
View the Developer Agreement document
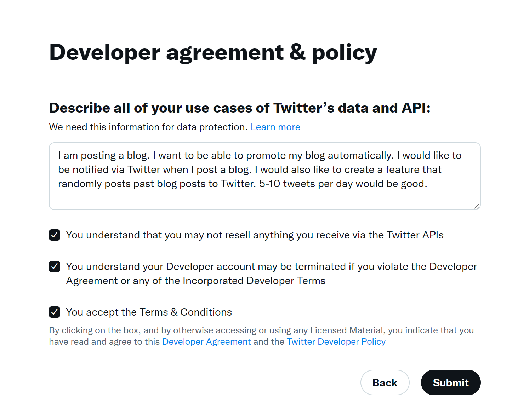(206, 341)
